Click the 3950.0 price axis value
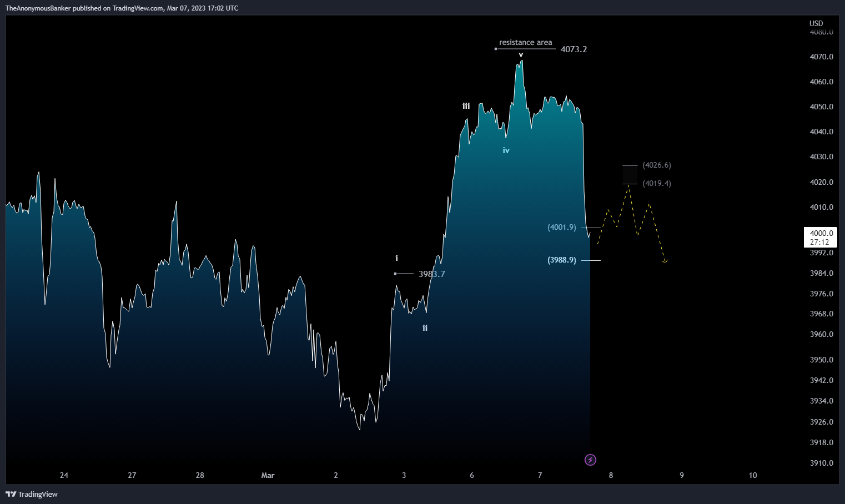This screenshot has width=845, height=504. [822, 360]
